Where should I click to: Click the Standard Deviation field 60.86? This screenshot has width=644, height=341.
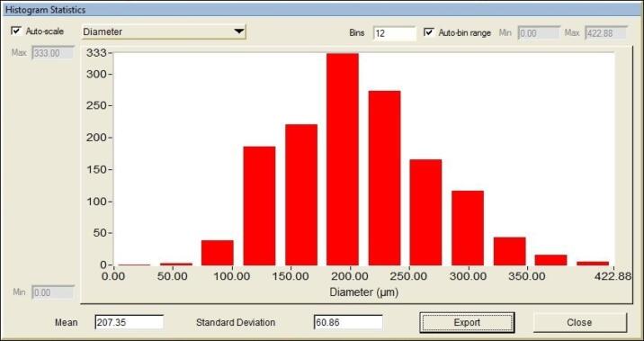(x=348, y=322)
